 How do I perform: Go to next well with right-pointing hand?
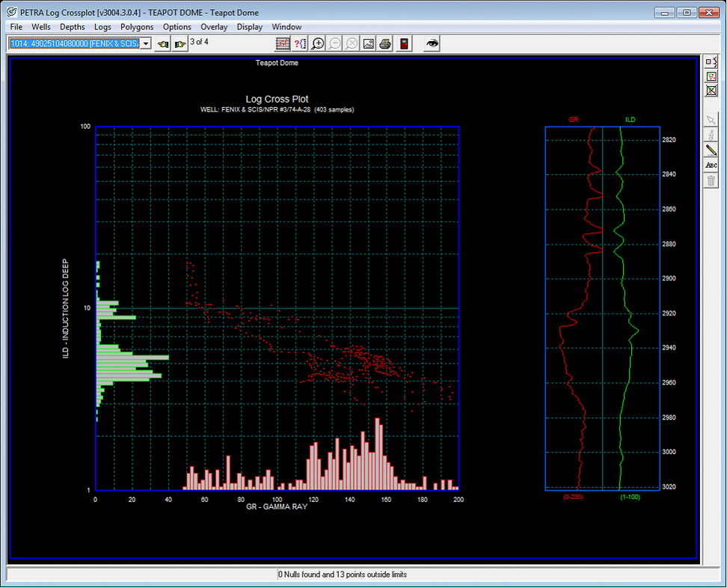180,44
